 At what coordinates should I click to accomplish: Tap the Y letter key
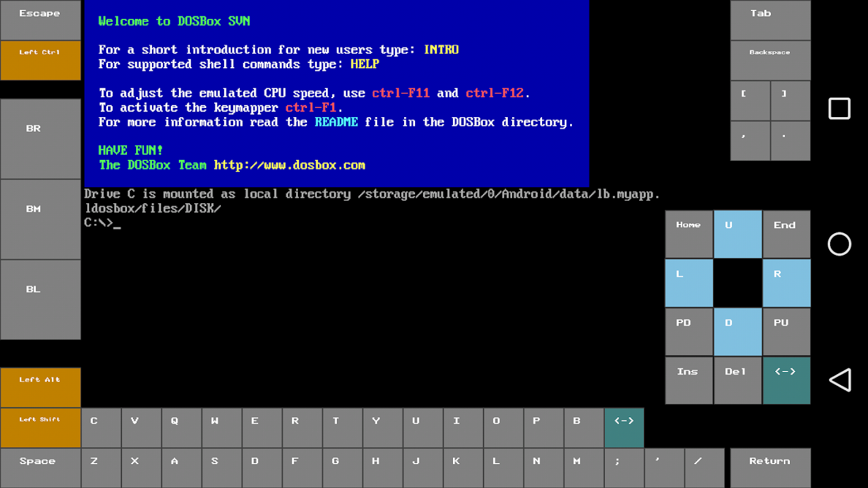click(383, 428)
